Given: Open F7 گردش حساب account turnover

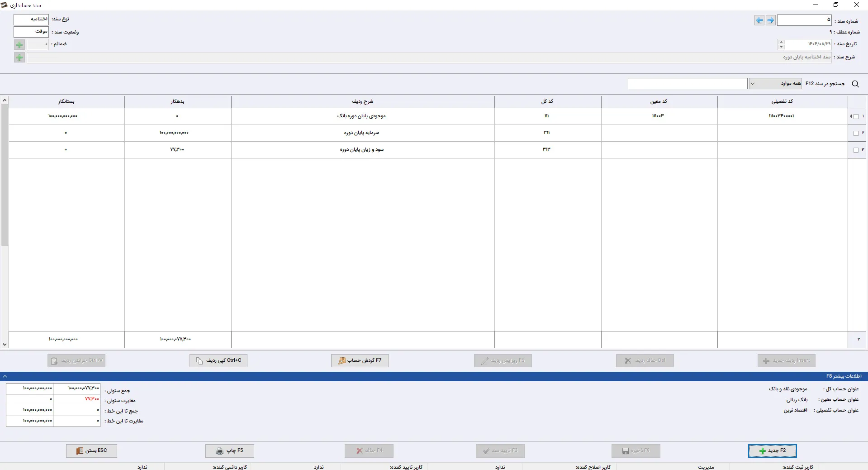Looking at the screenshot, I should 360,361.
